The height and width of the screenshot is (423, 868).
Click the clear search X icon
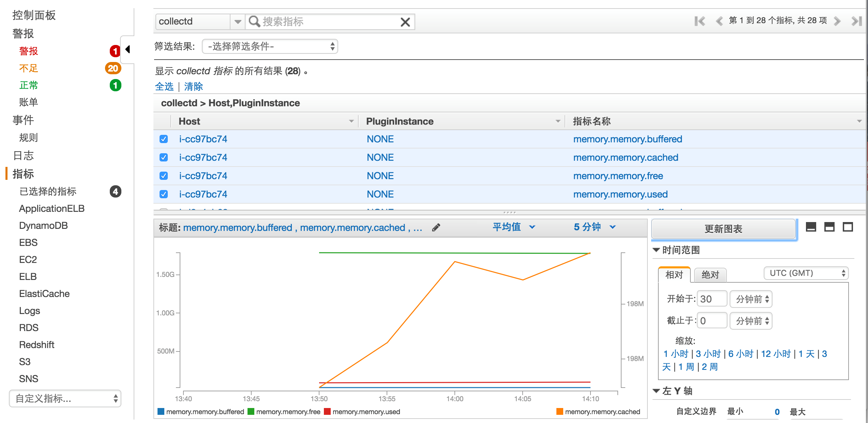click(405, 22)
